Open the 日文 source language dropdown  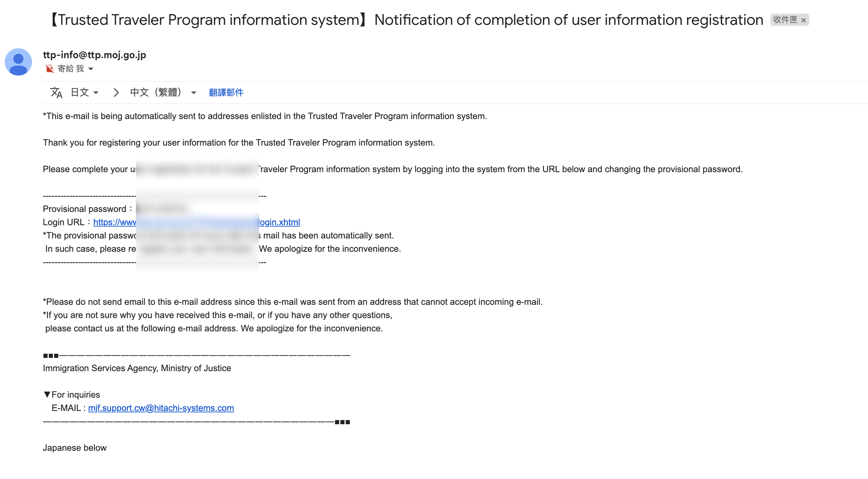coord(85,93)
